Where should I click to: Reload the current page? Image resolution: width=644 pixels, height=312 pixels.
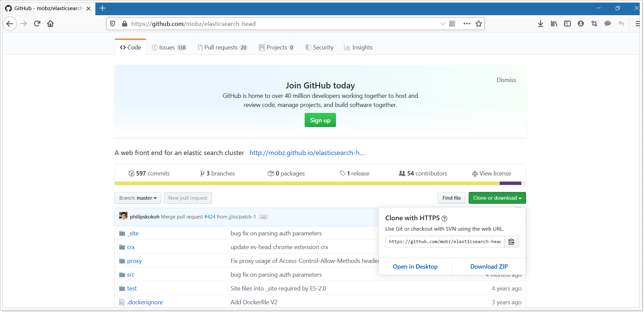coord(37,24)
